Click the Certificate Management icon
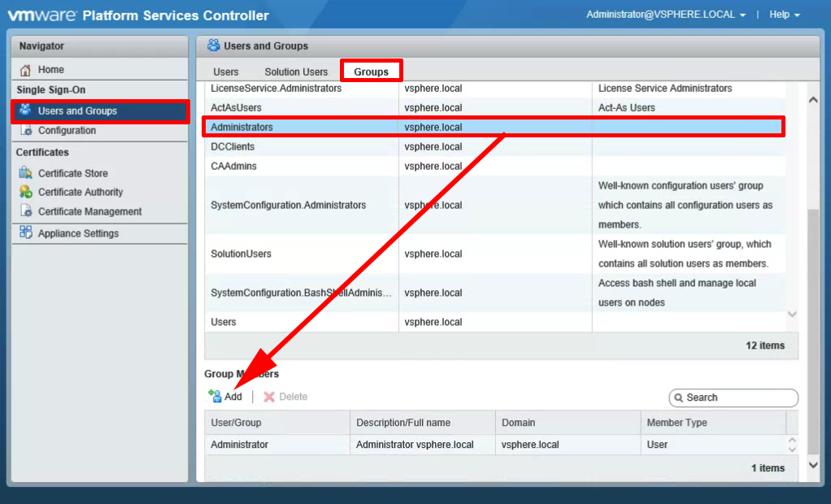The height and width of the screenshot is (504, 831). [26, 211]
